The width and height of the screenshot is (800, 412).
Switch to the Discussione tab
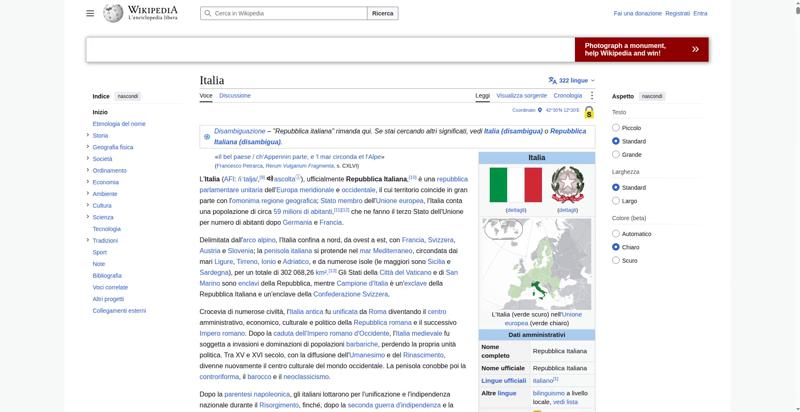pos(235,95)
